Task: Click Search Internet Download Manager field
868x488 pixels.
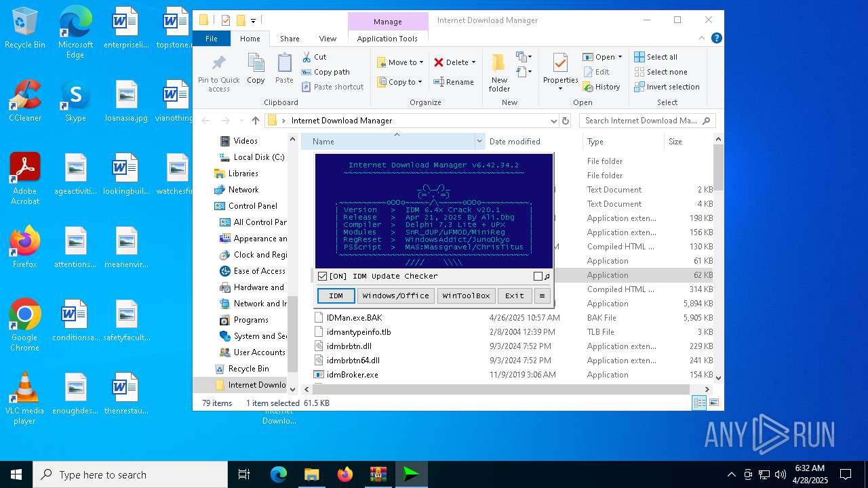Action: point(648,121)
